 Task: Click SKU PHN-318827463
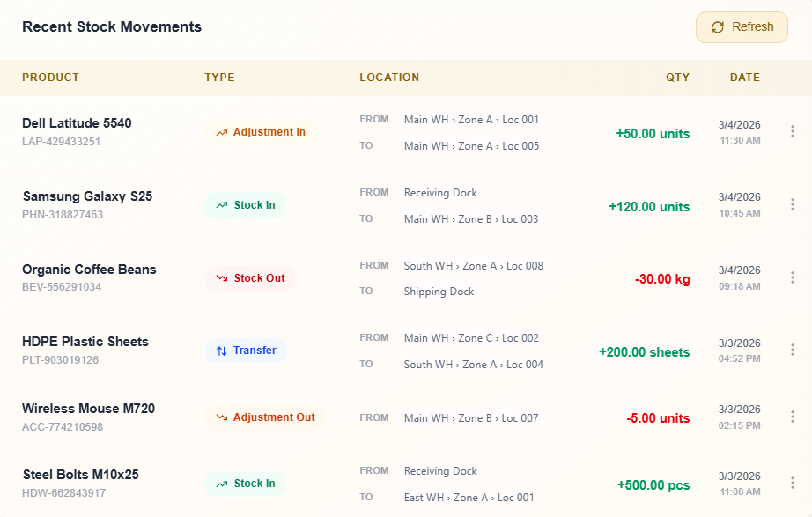click(63, 215)
